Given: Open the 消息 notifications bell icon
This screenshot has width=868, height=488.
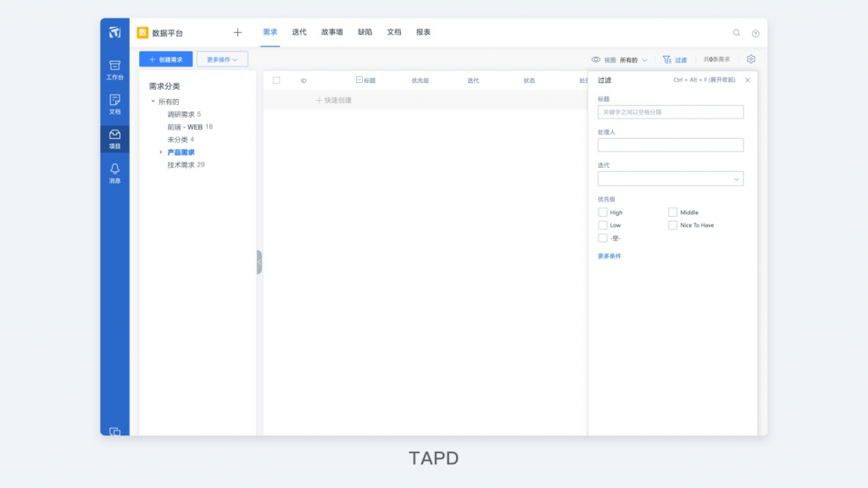Looking at the screenshot, I should (x=114, y=174).
